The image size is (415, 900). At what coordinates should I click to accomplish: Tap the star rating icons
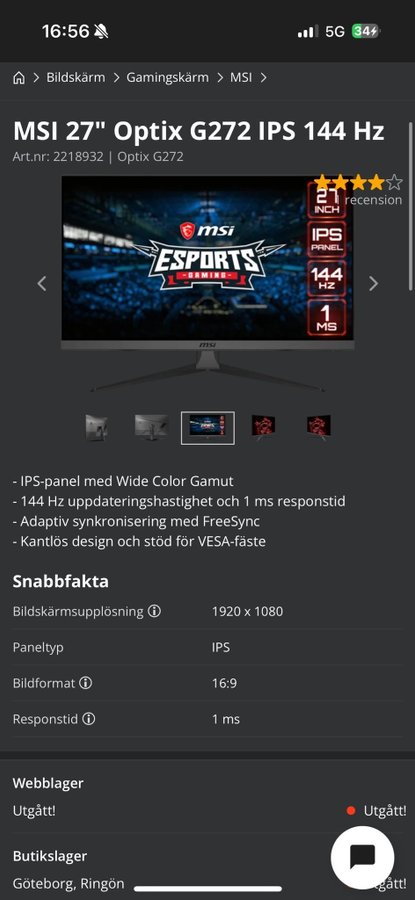click(x=358, y=183)
